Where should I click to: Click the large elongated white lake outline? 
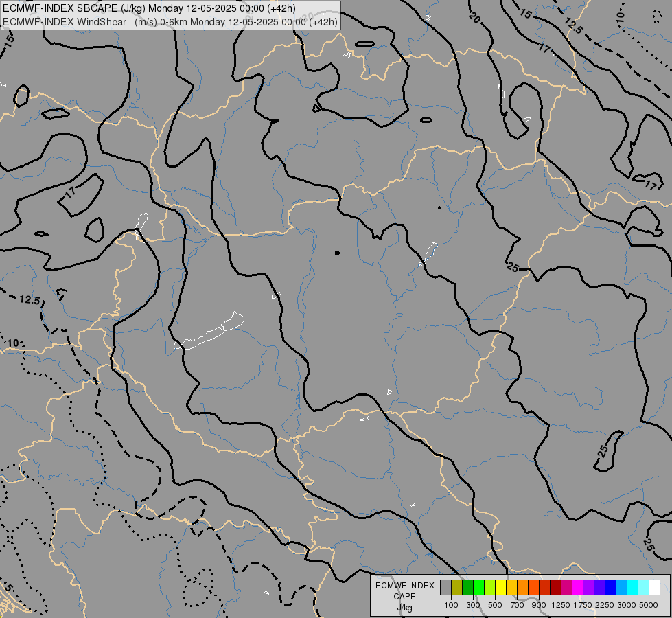coord(209,331)
